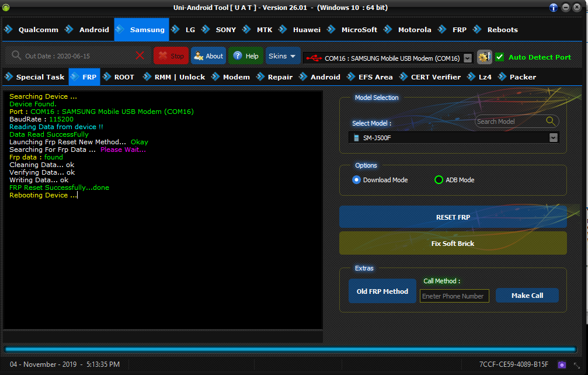Click the red USB icon beside COM16
588x375 pixels.
coord(314,58)
